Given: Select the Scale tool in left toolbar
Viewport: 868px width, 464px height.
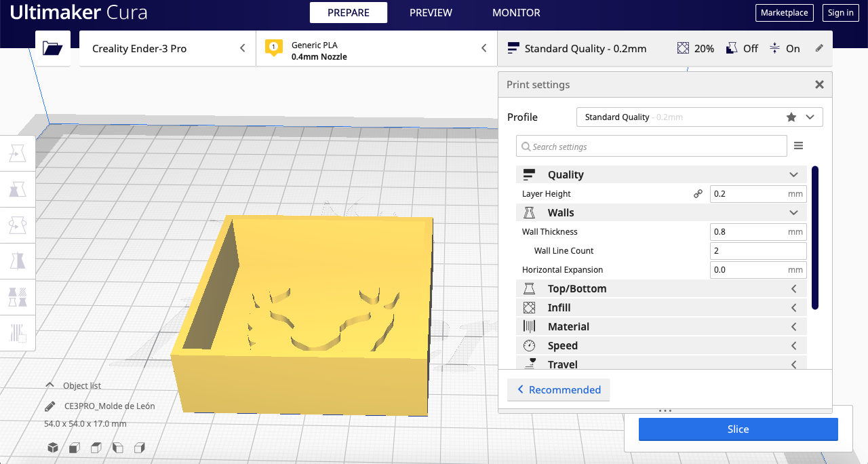Looking at the screenshot, I should pyautogui.click(x=17, y=189).
